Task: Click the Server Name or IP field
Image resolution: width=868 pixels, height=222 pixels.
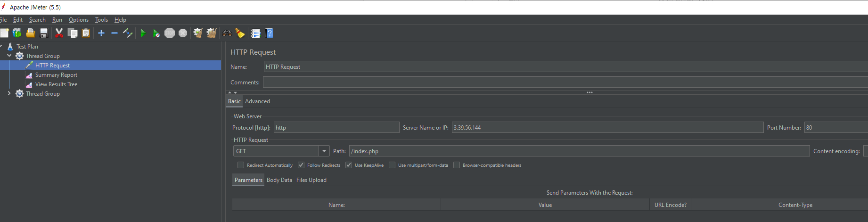Action: click(607, 128)
